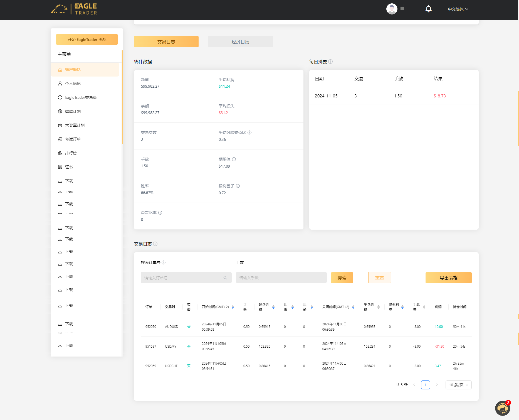This screenshot has height=420, width=519.
Task: Open the 10条/页 page size dropdown
Action: 458,385
